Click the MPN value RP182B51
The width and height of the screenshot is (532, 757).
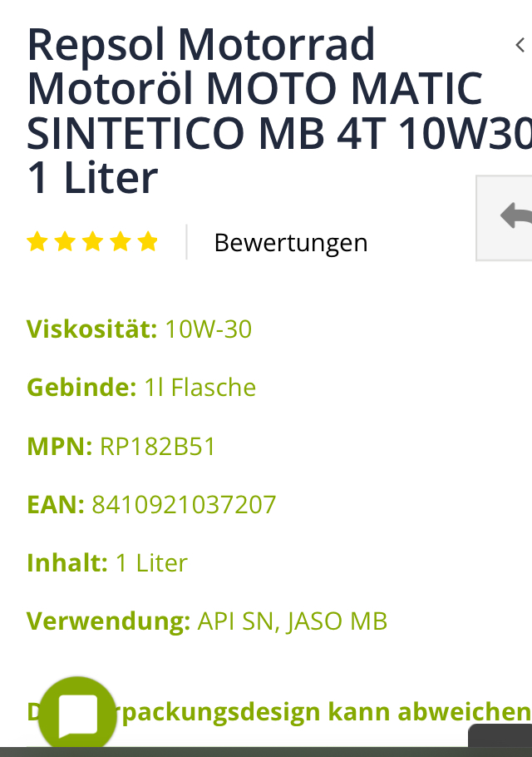pyautogui.click(x=158, y=447)
